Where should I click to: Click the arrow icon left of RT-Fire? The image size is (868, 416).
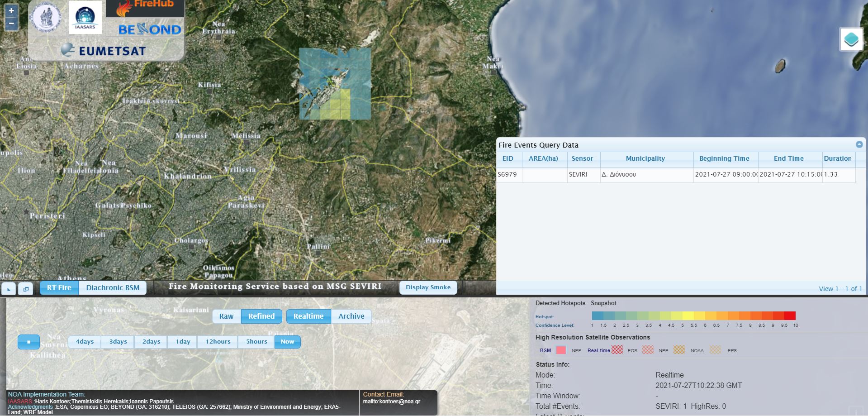coord(9,288)
